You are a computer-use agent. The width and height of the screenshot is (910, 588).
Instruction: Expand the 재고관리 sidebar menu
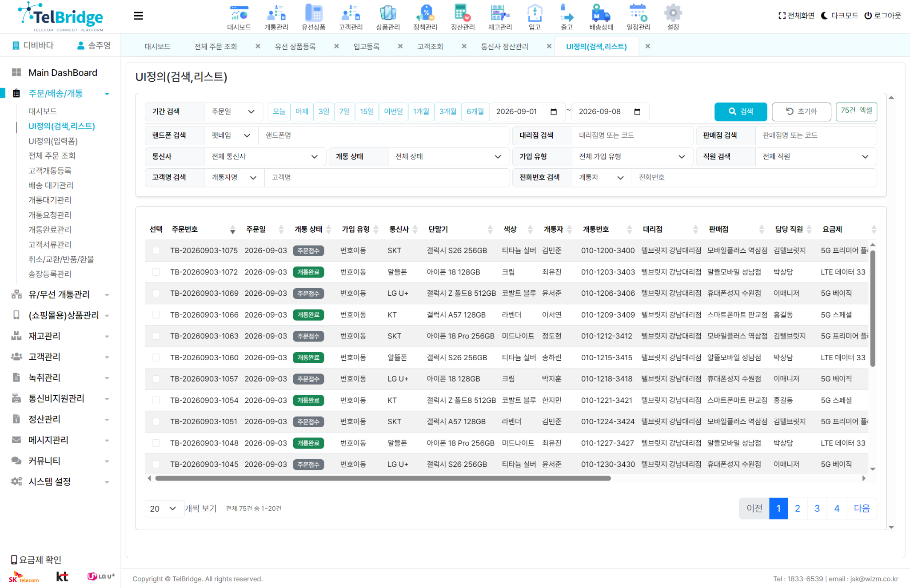[60, 336]
